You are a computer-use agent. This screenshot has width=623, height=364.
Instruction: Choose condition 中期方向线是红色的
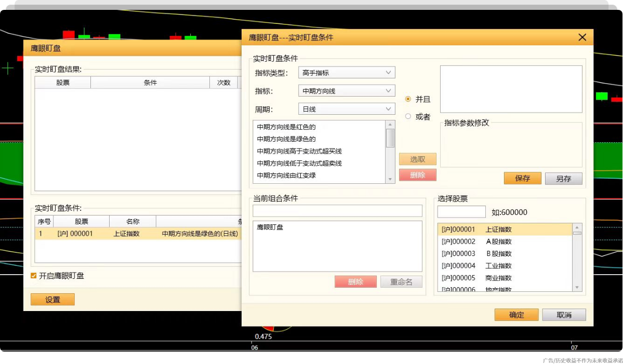[x=286, y=127]
